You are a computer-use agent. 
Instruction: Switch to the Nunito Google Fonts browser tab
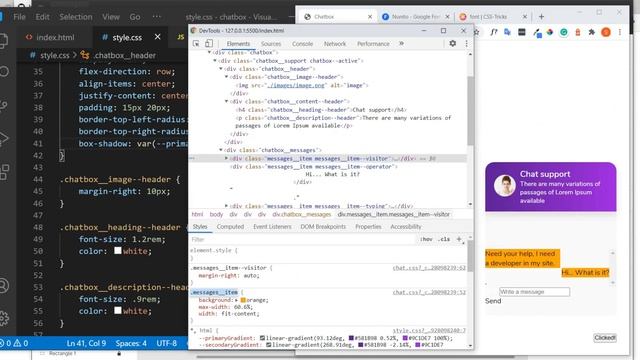416,16
